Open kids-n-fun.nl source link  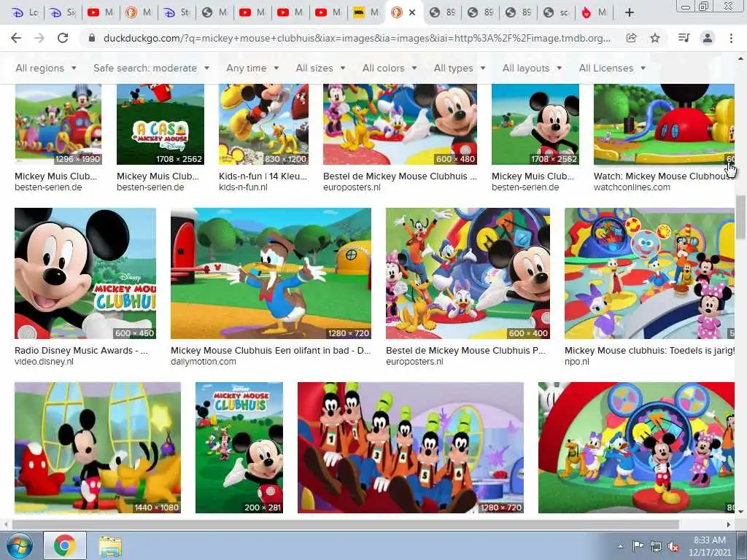(x=243, y=187)
